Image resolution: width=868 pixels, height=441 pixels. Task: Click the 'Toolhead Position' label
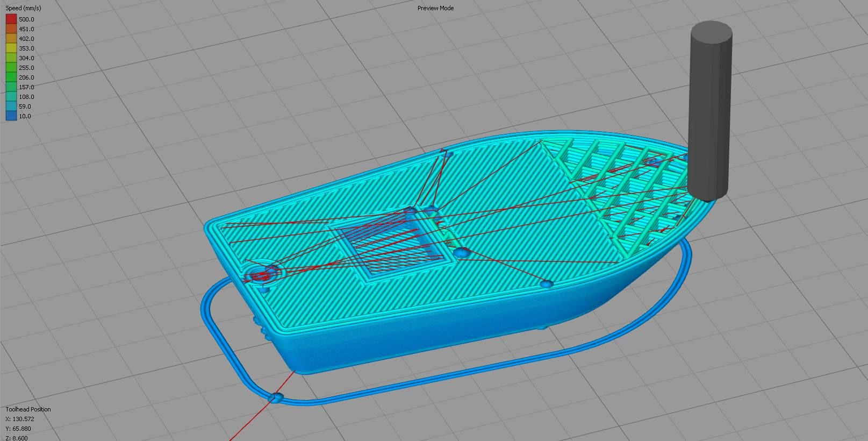pos(28,409)
